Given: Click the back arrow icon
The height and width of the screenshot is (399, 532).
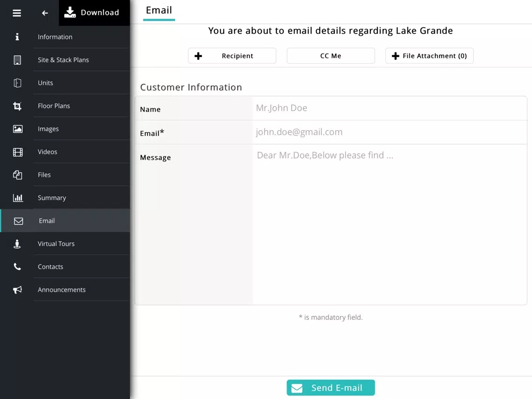Looking at the screenshot, I should (x=45, y=13).
